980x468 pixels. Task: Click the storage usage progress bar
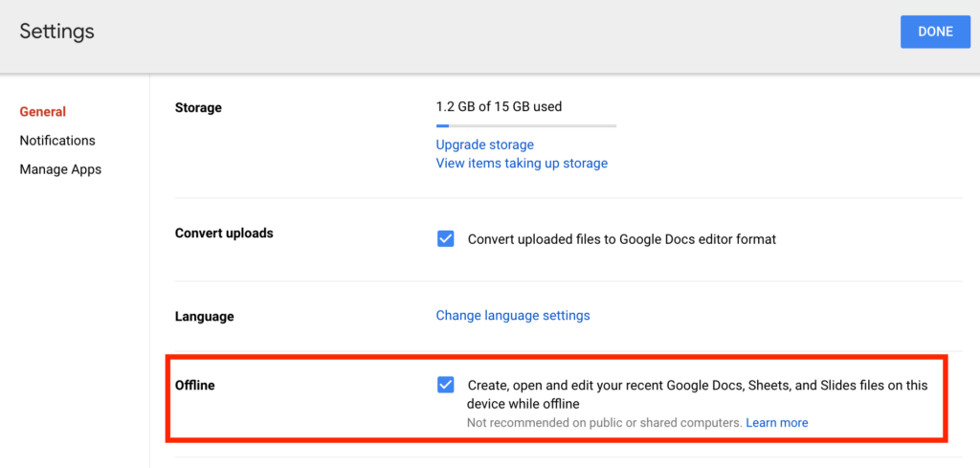[x=525, y=125]
